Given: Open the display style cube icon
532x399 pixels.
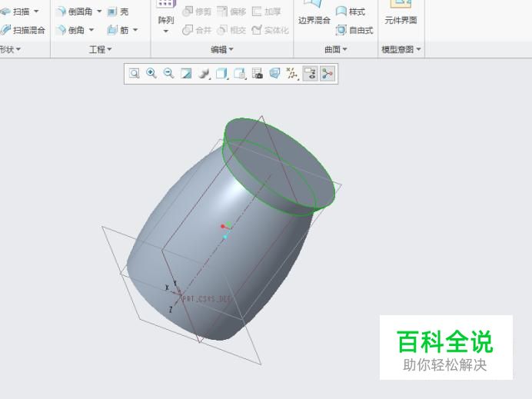Looking at the screenshot, I should point(221,73).
